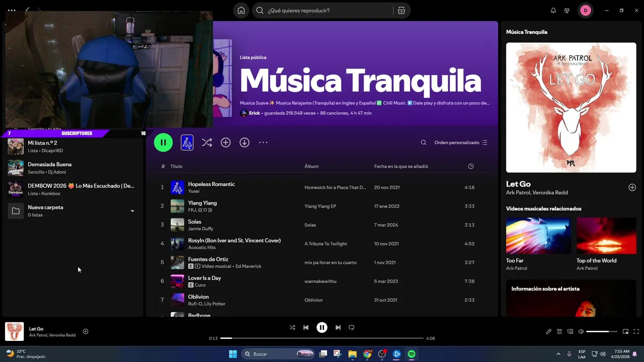Viewport: 644px width, 362px height.
Task: Open Top of the World music video
Action: coord(606,236)
